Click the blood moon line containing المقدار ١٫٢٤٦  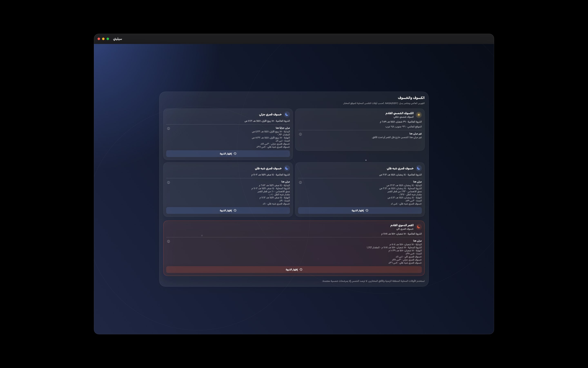pos(394,248)
